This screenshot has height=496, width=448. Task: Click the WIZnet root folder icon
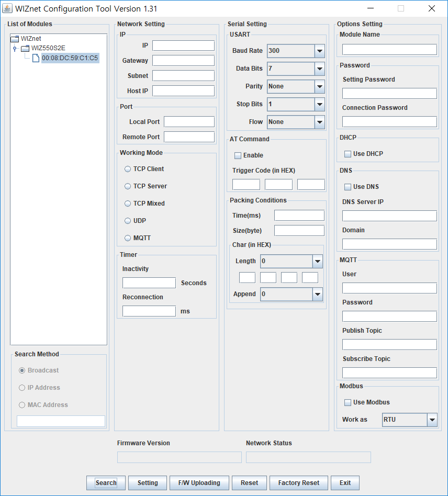click(15, 39)
